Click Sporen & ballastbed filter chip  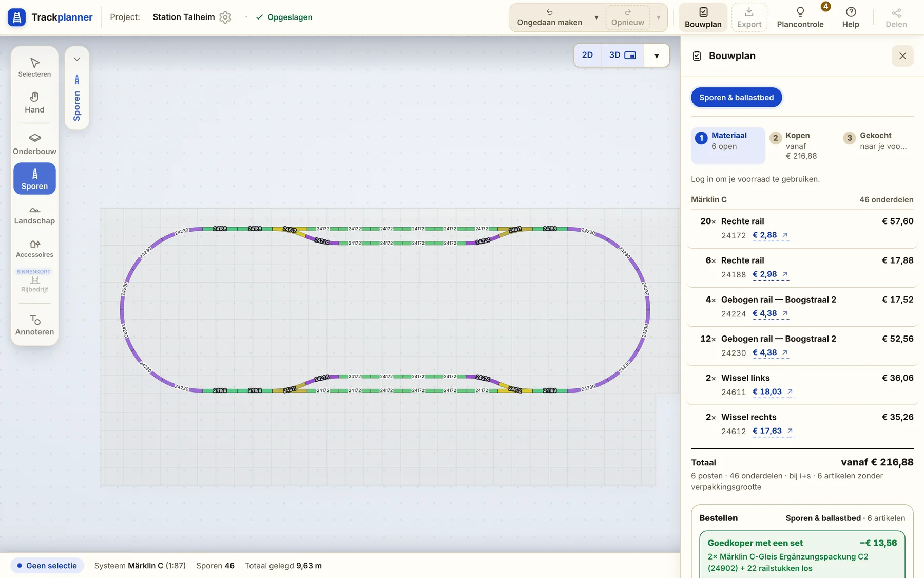[736, 98]
